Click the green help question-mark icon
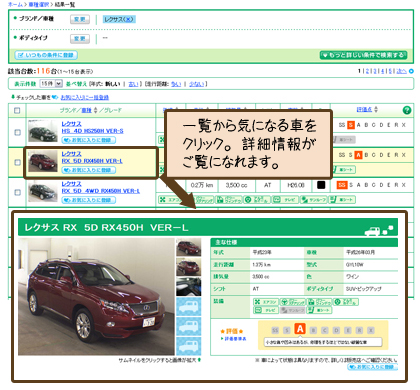The width and height of the screenshot is (420, 390). 407,110
